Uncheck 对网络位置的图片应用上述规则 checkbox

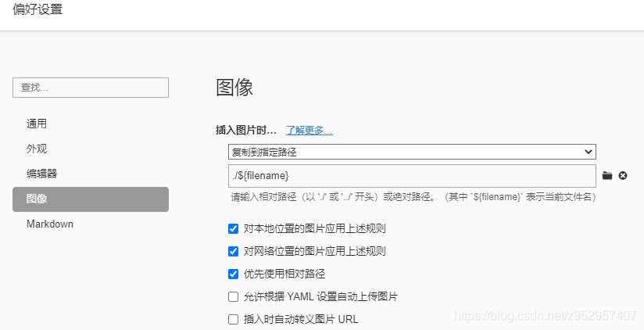point(233,251)
